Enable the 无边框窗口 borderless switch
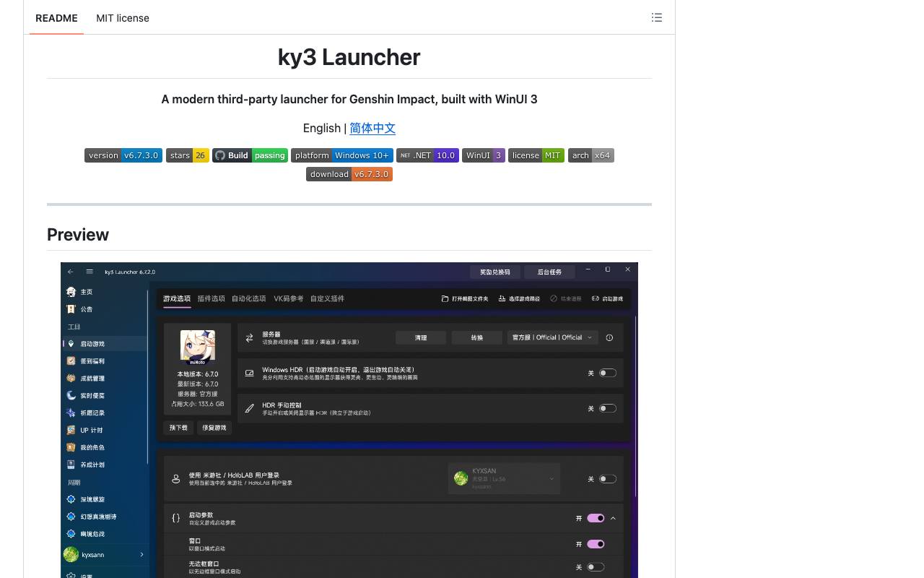This screenshot has width=924, height=578. [x=596, y=567]
